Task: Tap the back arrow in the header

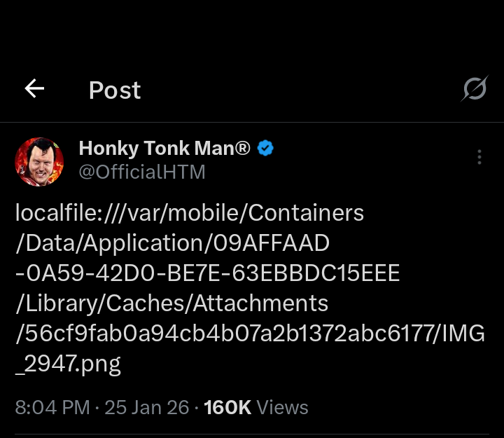Action: (34, 89)
